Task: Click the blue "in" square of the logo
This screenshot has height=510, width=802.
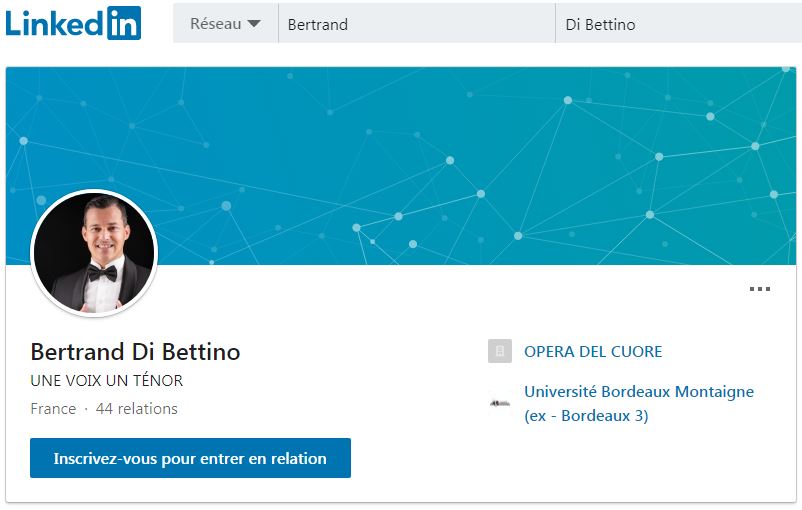Action: pyautogui.click(x=124, y=23)
